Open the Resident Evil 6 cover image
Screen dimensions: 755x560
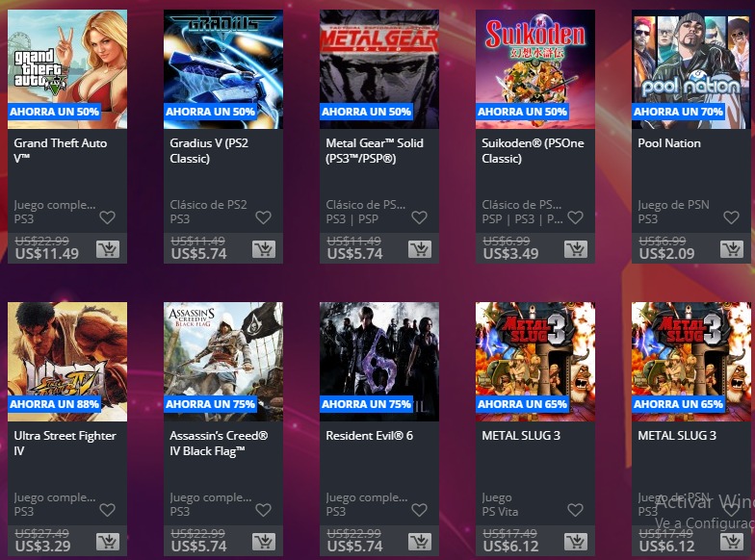379,362
